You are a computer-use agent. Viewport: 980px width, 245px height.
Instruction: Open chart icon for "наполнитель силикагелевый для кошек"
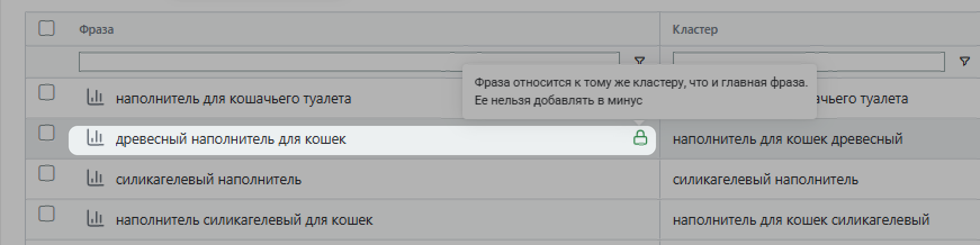click(x=95, y=219)
